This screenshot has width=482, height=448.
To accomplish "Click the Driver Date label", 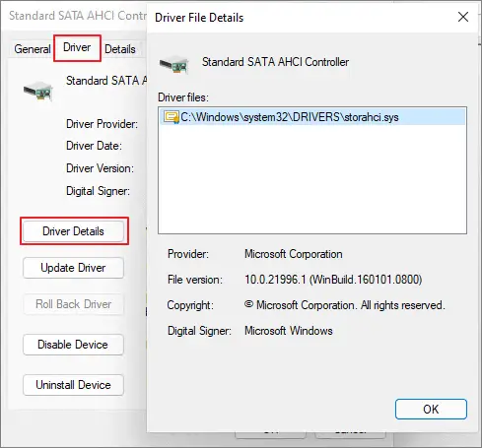I will (94, 146).
